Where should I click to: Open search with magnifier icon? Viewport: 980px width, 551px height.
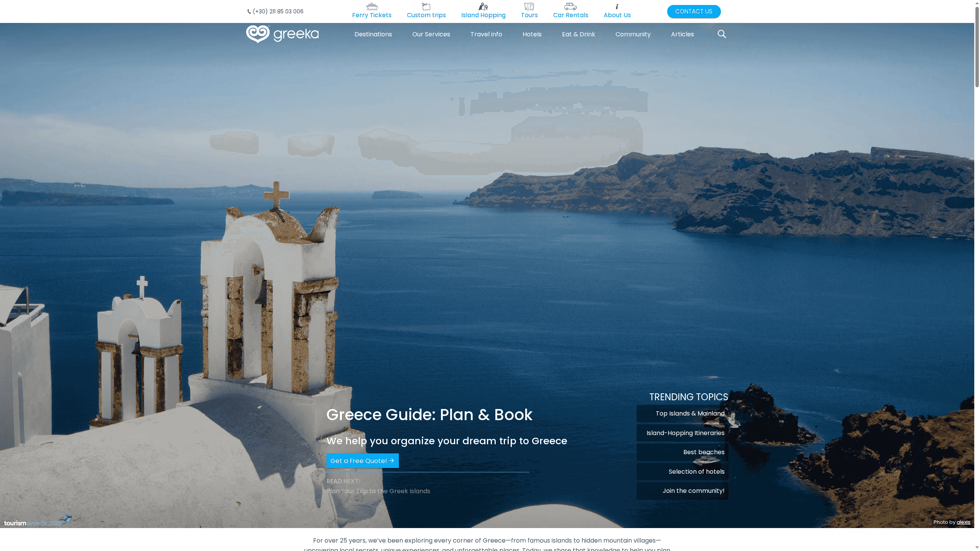722,34
